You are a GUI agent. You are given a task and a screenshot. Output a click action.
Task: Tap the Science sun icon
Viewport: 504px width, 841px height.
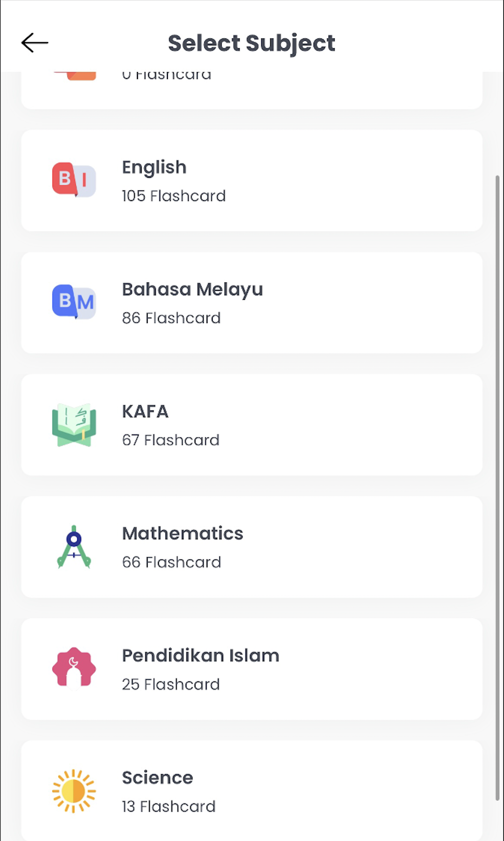click(x=74, y=790)
